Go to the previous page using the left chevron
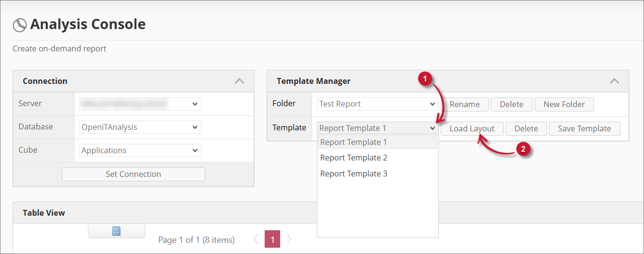 (x=256, y=239)
